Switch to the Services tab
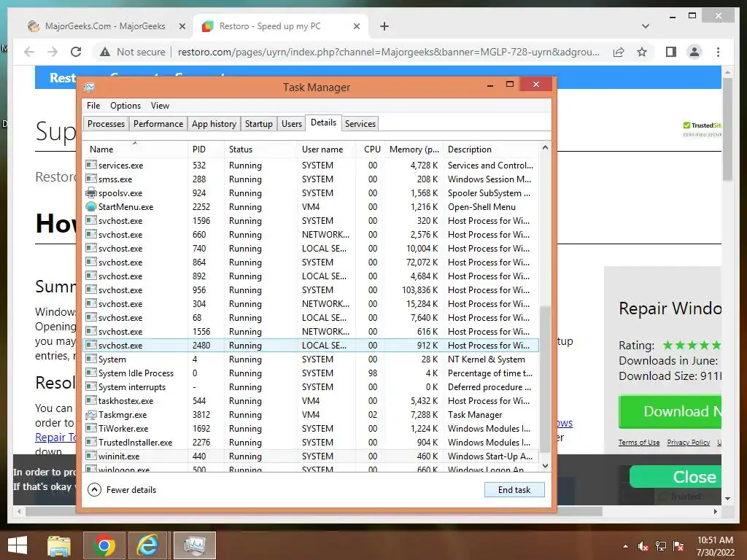This screenshot has height=560, width=747. 360,124
